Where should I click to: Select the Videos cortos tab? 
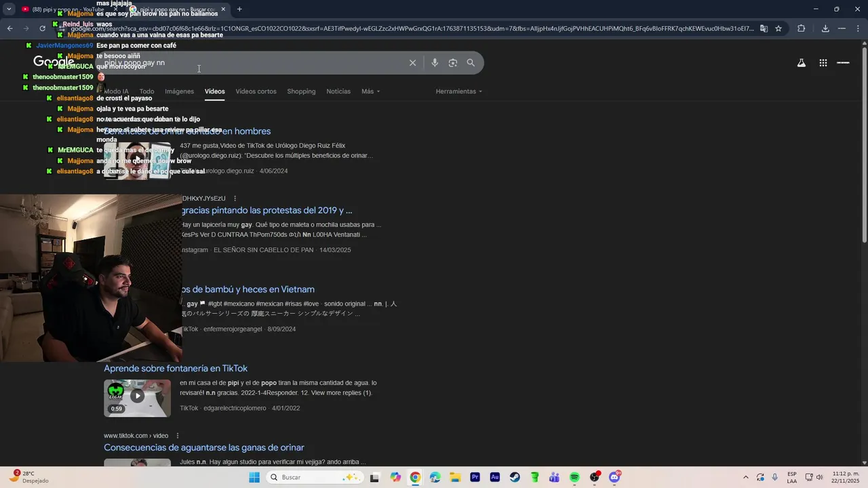pos(256,91)
